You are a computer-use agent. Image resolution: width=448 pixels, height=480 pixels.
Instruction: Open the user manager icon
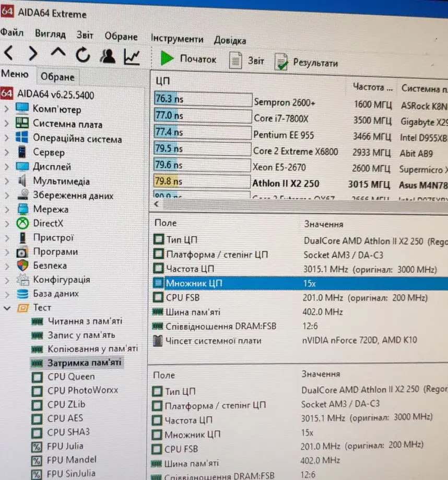107,56
